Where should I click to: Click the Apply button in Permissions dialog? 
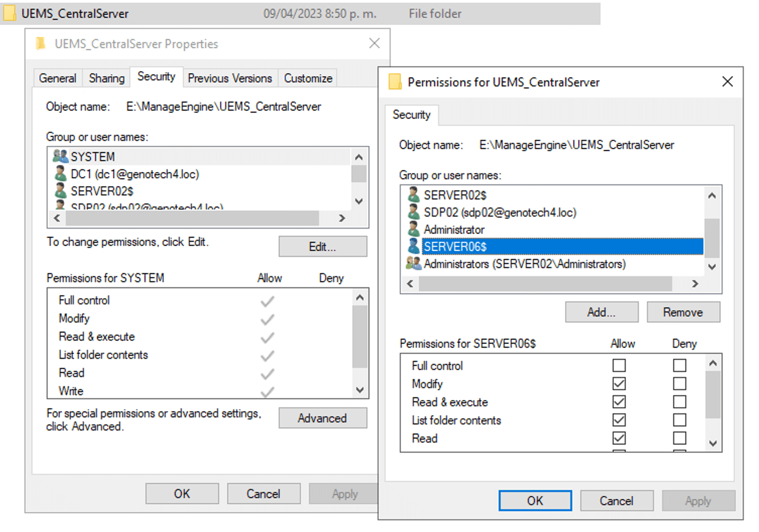pyautogui.click(x=698, y=501)
